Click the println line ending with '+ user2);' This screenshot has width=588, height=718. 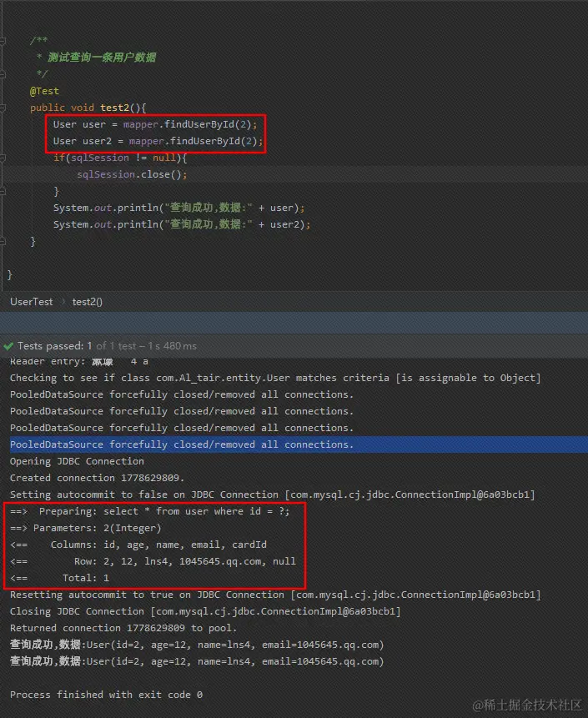tap(182, 224)
